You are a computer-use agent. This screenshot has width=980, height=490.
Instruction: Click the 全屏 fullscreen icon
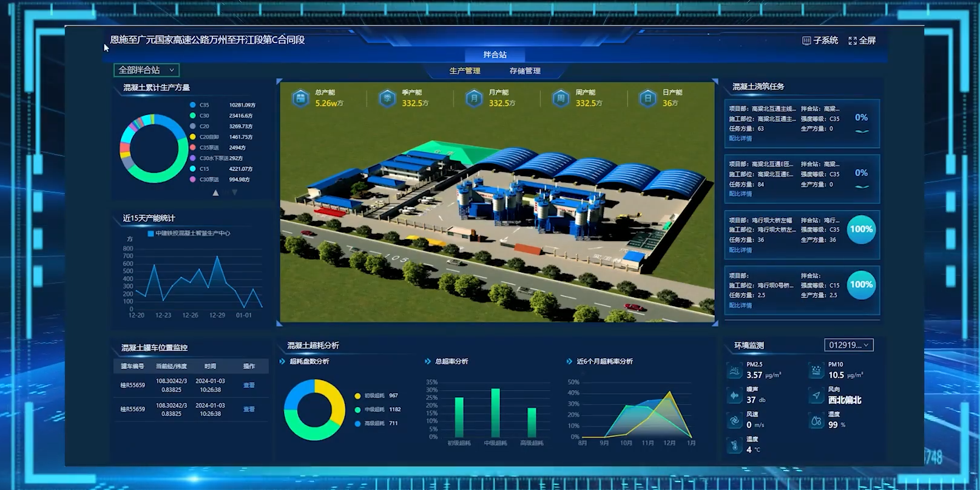coord(853,41)
